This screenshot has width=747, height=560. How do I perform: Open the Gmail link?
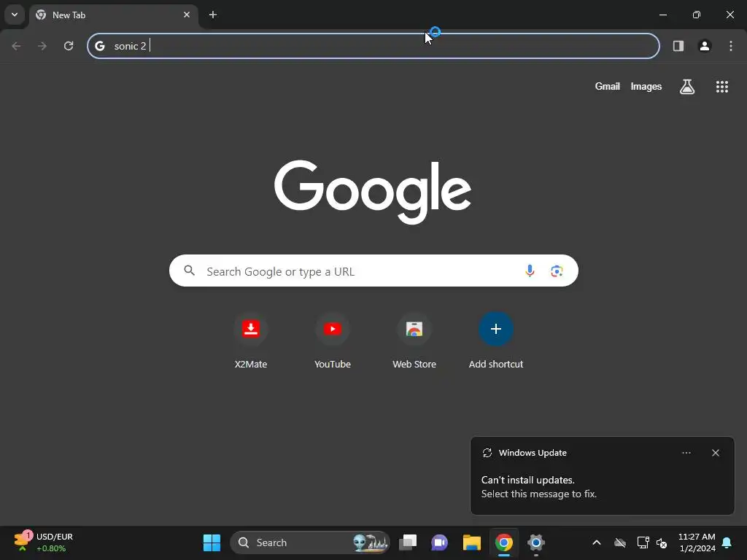click(x=608, y=86)
